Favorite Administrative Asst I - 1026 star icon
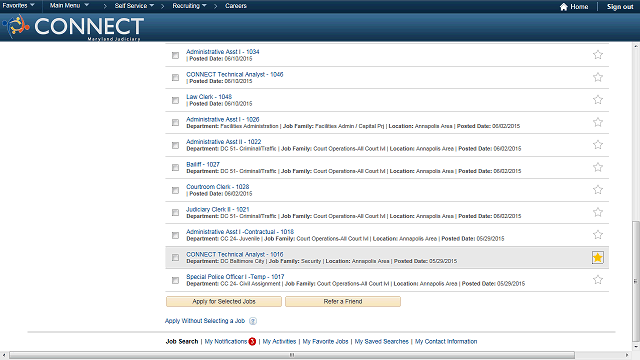This screenshot has width=640, height=360. (x=598, y=122)
